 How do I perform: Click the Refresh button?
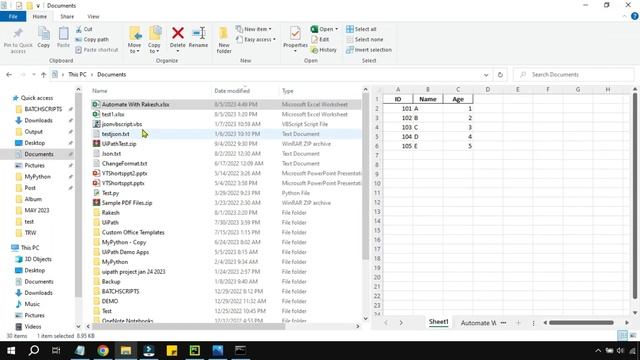point(500,75)
